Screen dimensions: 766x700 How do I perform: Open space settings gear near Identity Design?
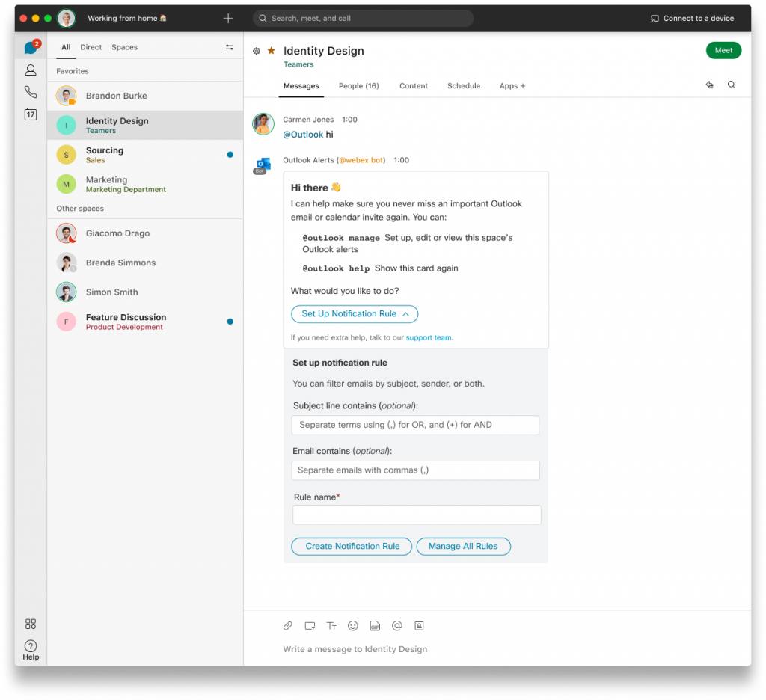tap(255, 50)
